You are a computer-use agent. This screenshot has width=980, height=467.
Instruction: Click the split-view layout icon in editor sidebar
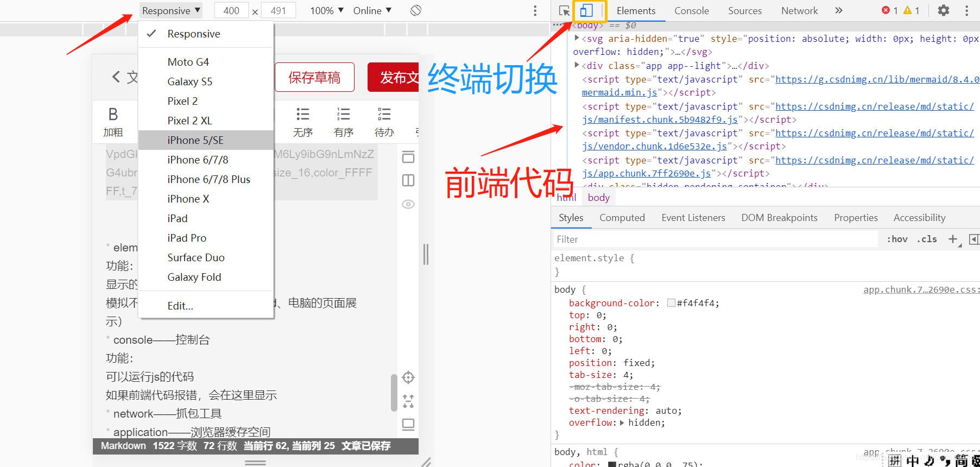[408, 180]
